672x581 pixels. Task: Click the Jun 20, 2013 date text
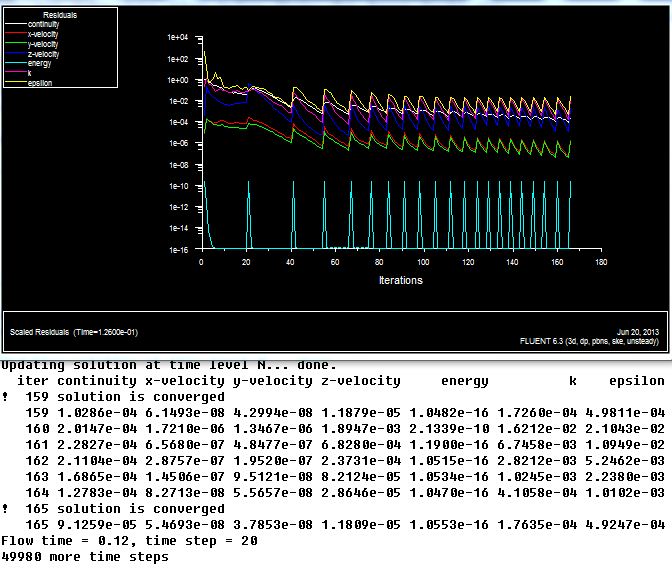click(x=636, y=332)
